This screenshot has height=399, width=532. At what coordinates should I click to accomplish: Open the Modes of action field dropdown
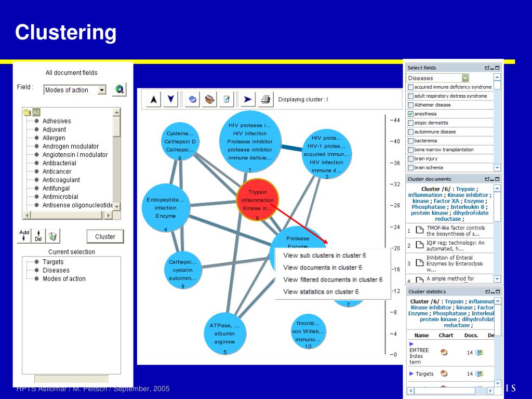(x=102, y=90)
